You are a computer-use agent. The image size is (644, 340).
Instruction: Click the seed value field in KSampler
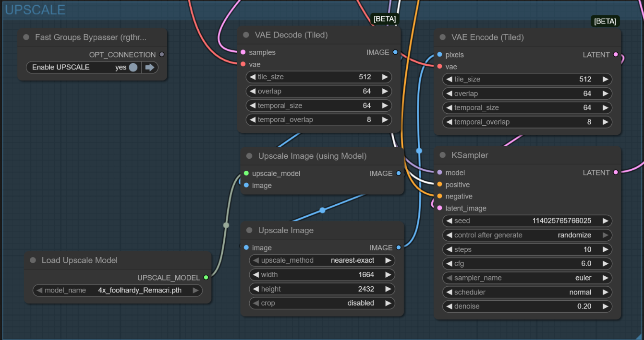click(527, 221)
